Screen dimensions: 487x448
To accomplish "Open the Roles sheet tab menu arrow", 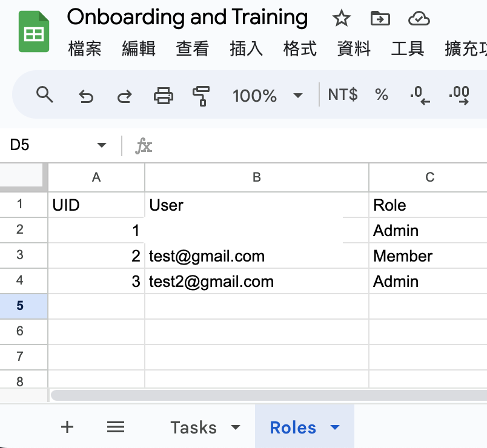I will coord(335,427).
